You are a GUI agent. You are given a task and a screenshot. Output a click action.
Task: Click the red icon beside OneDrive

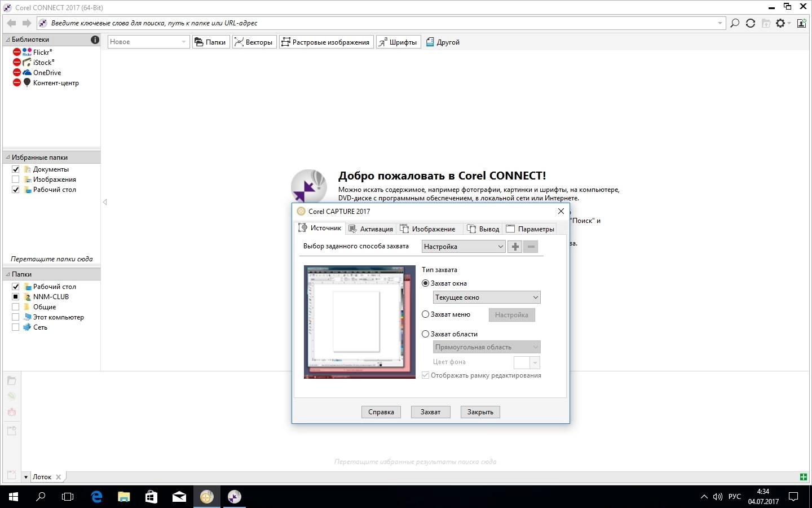17,72
